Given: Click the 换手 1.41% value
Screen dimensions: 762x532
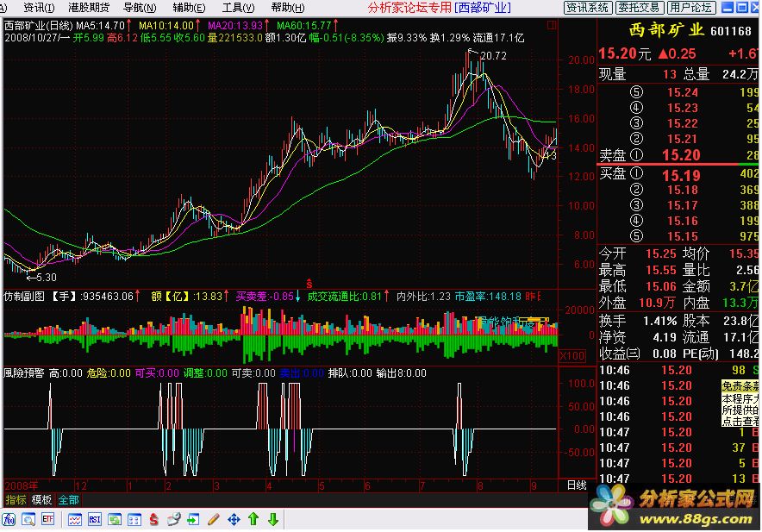Looking at the screenshot, I should pyautogui.click(x=660, y=321).
